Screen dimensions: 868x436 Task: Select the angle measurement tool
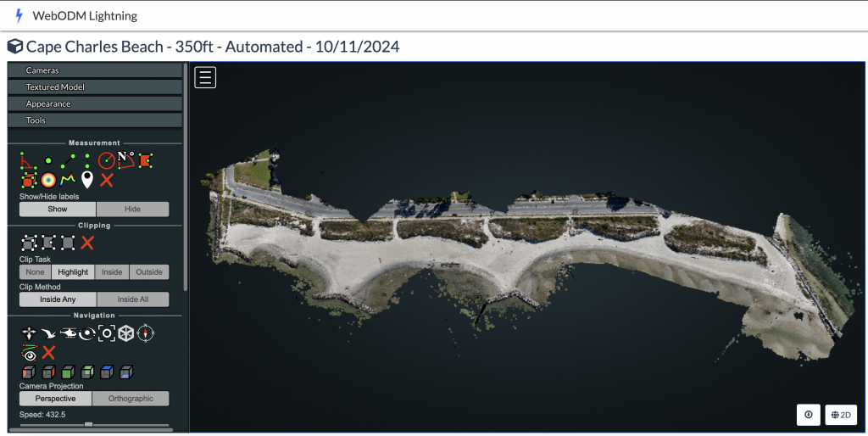click(28, 159)
